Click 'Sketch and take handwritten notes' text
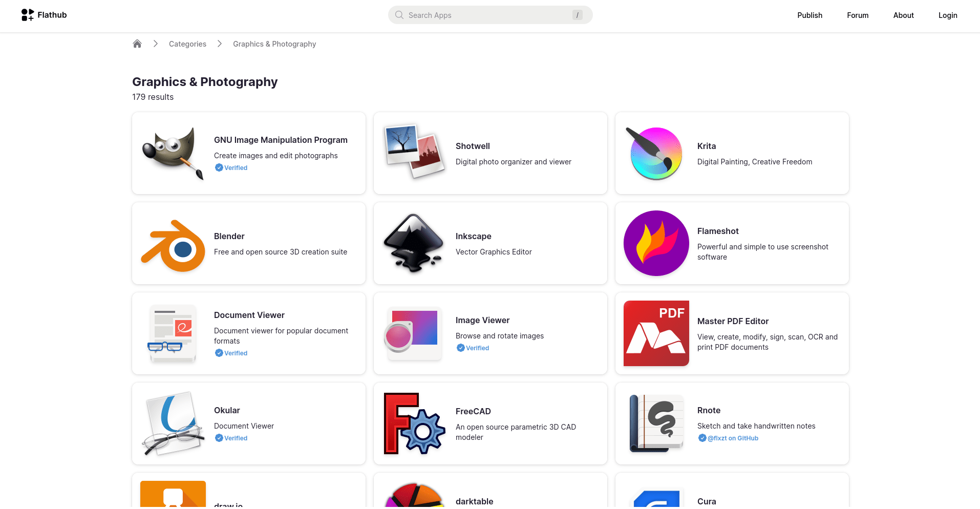This screenshot has width=980, height=509. pos(756,426)
